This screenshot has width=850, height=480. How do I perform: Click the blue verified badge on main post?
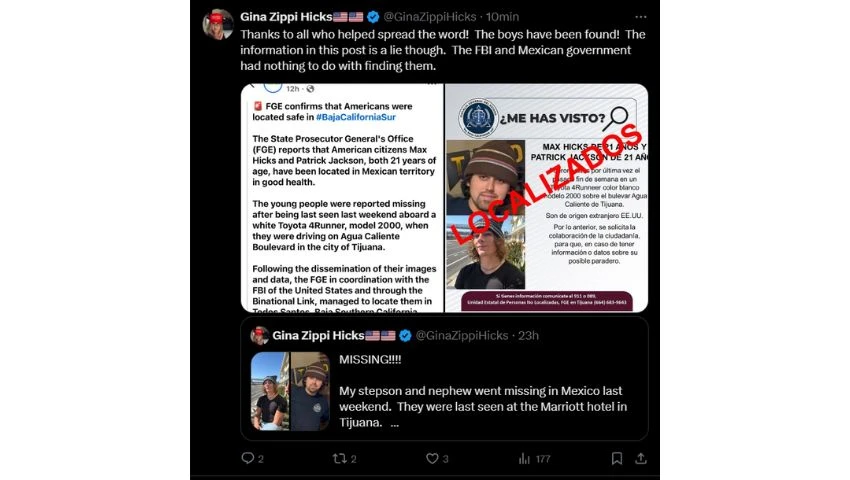(x=373, y=17)
